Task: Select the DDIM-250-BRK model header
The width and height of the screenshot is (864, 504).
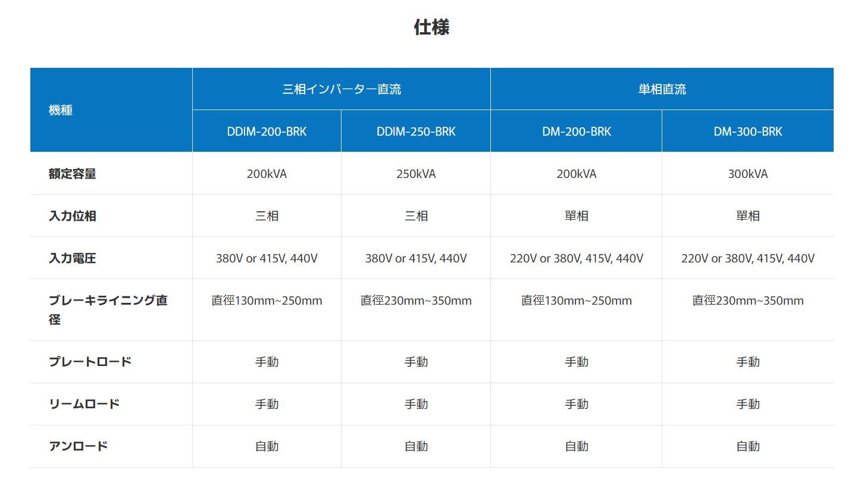Action: pos(416,132)
